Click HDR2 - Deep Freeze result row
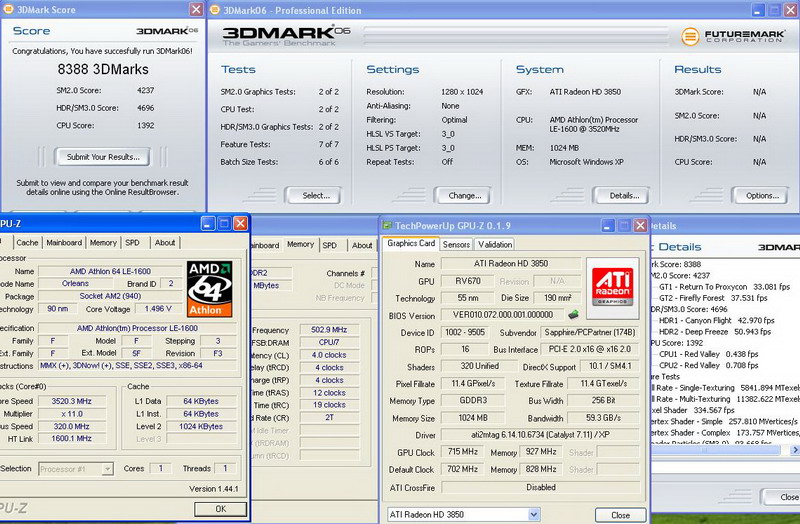This screenshot has width=800, height=524. (715, 332)
